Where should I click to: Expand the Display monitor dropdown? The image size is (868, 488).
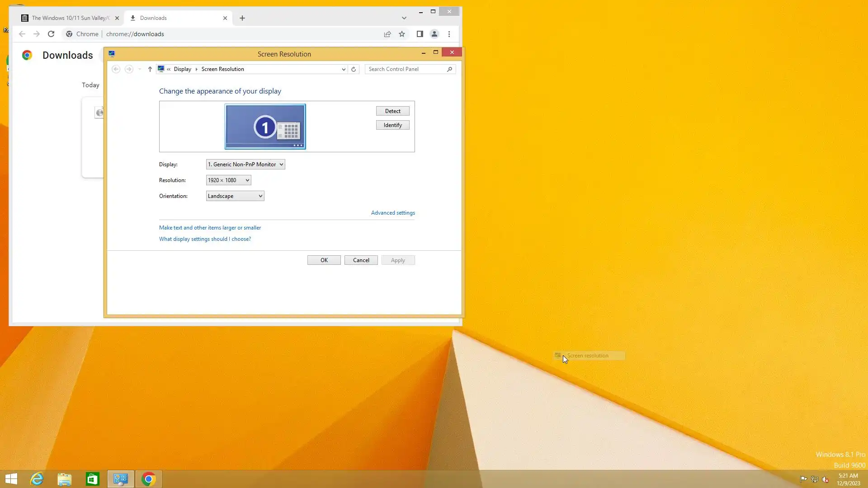click(x=245, y=164)
